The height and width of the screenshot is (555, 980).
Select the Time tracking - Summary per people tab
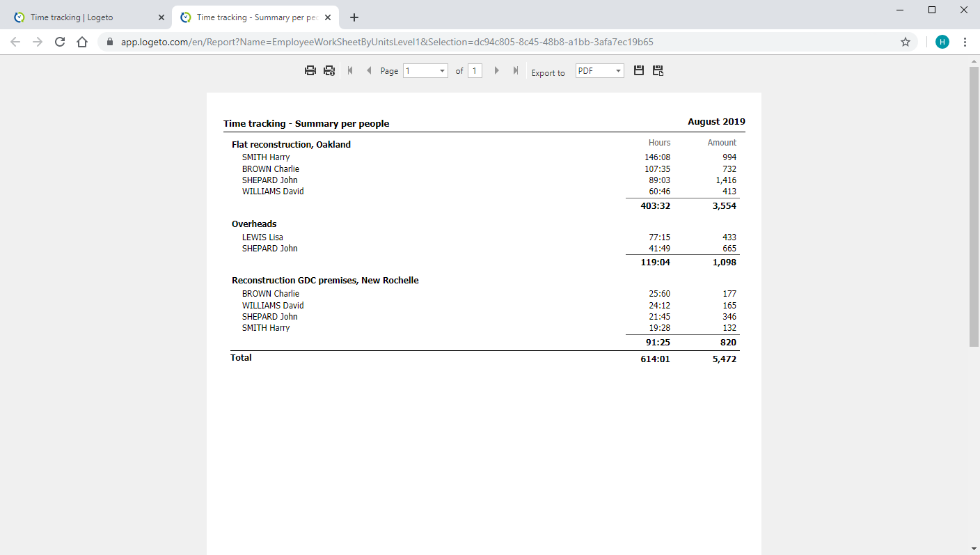[255, 17]
